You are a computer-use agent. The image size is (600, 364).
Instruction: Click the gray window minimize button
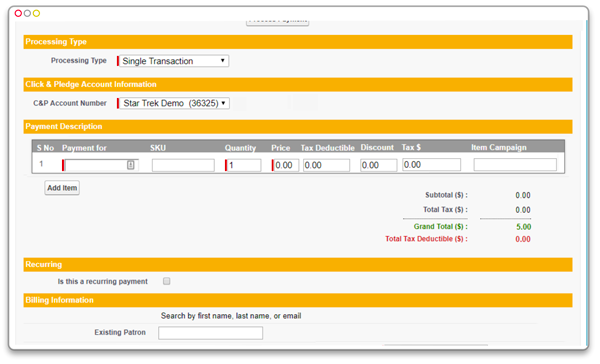tap(27, 13)
